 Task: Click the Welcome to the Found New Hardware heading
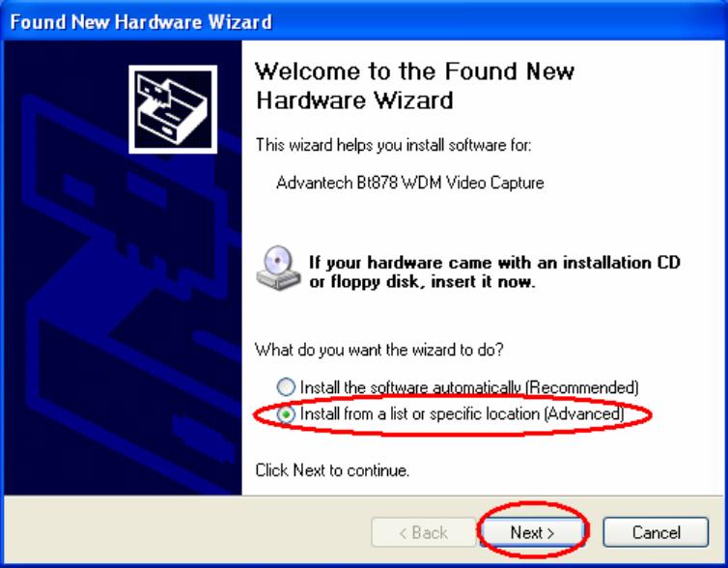pyautogui.click(x=414, y=86)
